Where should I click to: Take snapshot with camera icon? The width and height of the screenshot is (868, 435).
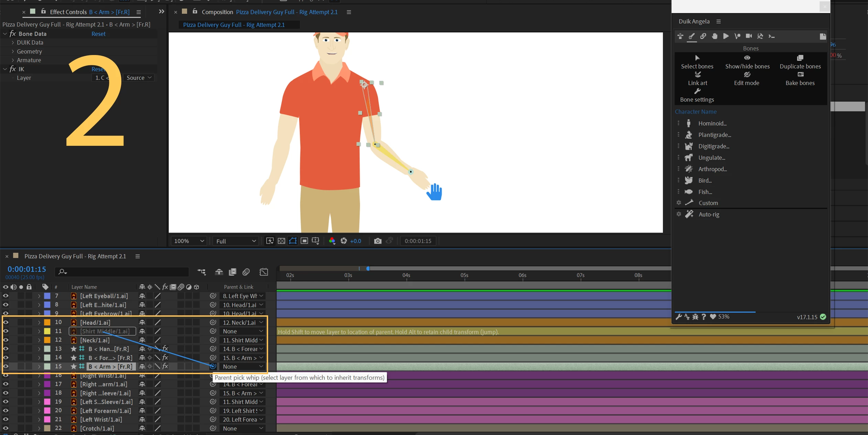pos(377,241)
